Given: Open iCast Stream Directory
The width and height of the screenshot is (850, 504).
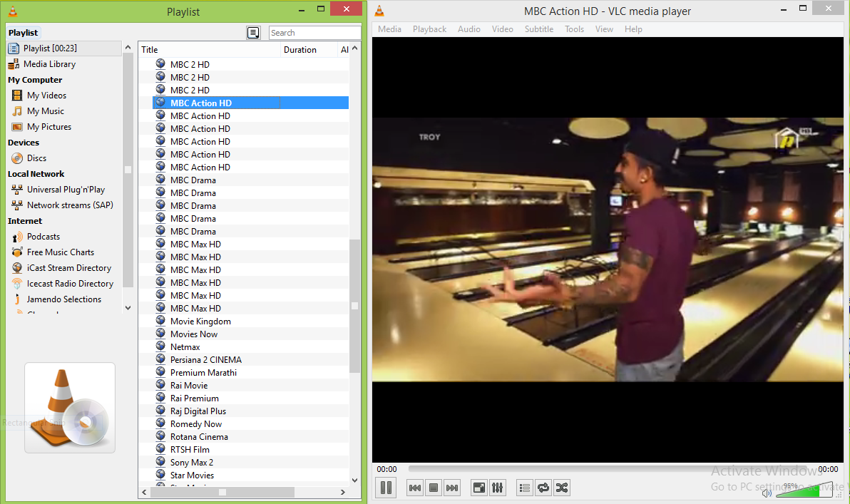Looking at the screenshot, I should point(69,268).
